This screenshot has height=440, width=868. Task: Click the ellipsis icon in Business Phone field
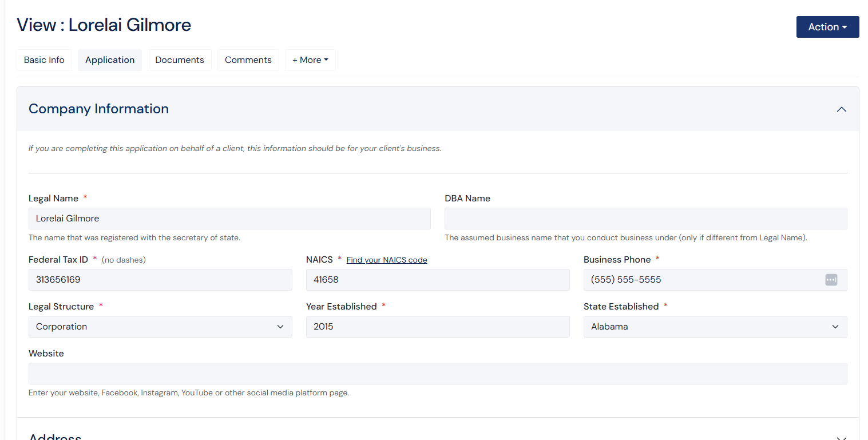[831, 280]
